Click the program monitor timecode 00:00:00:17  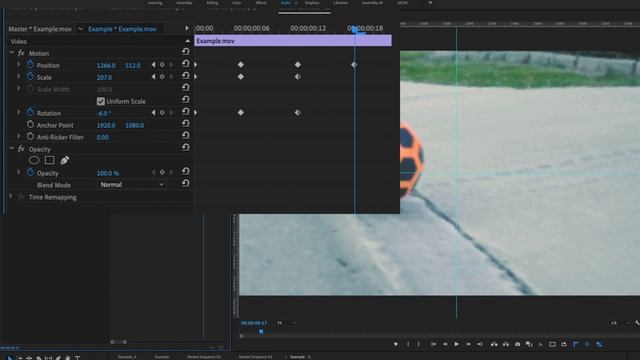click(x=254, y=323)
